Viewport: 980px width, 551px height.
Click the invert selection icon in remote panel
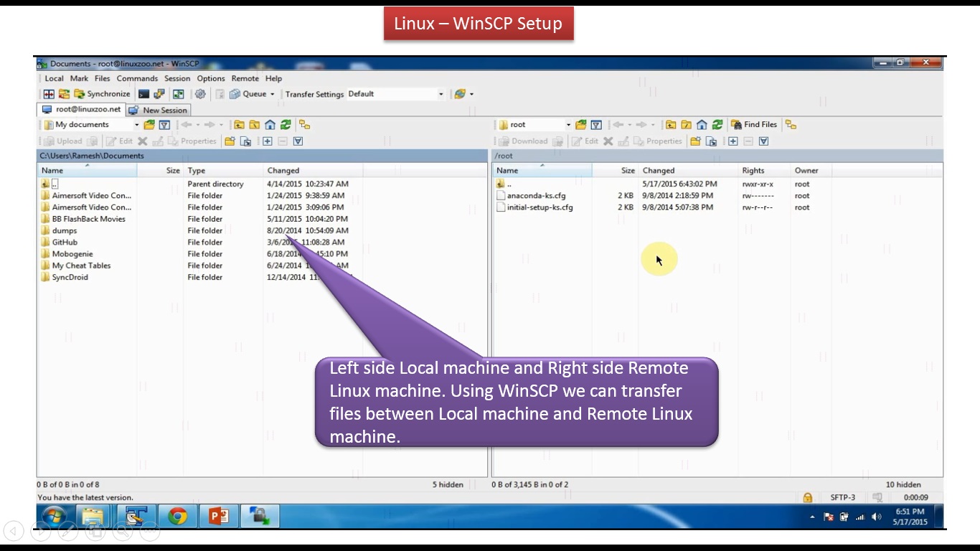point(764,141)
